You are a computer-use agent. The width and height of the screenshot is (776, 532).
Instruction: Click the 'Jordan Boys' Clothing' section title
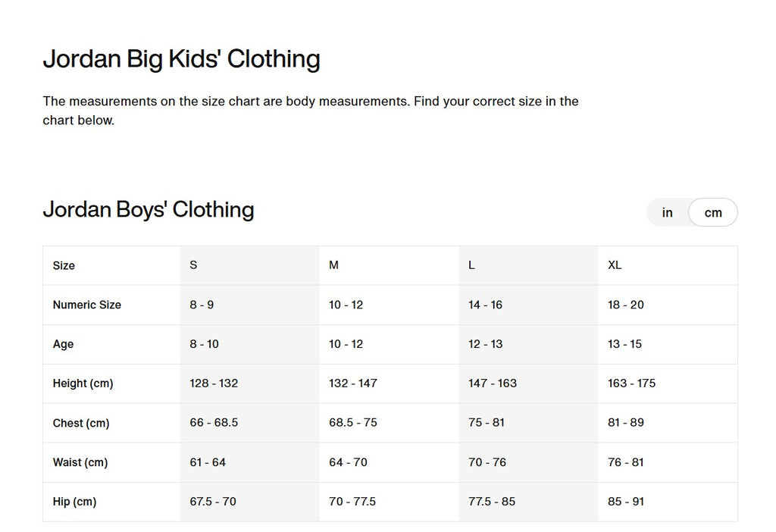click(149, 210)
